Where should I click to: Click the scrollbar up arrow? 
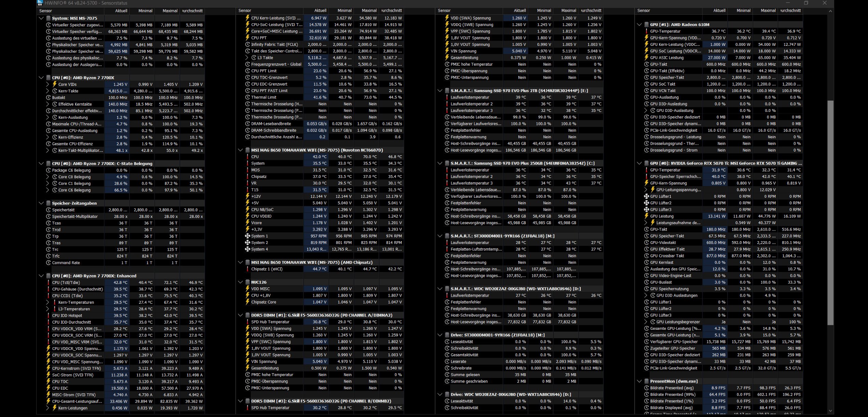click(x=830, y=11)
